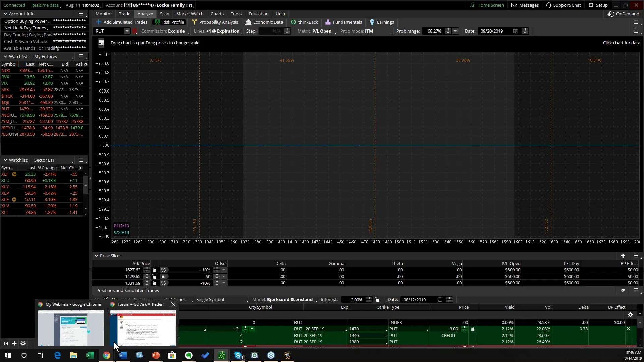Screen dimensions: 644x362
Task: Switch dollar offset unit on 1479.65 slice
Action: click(163, 276)
